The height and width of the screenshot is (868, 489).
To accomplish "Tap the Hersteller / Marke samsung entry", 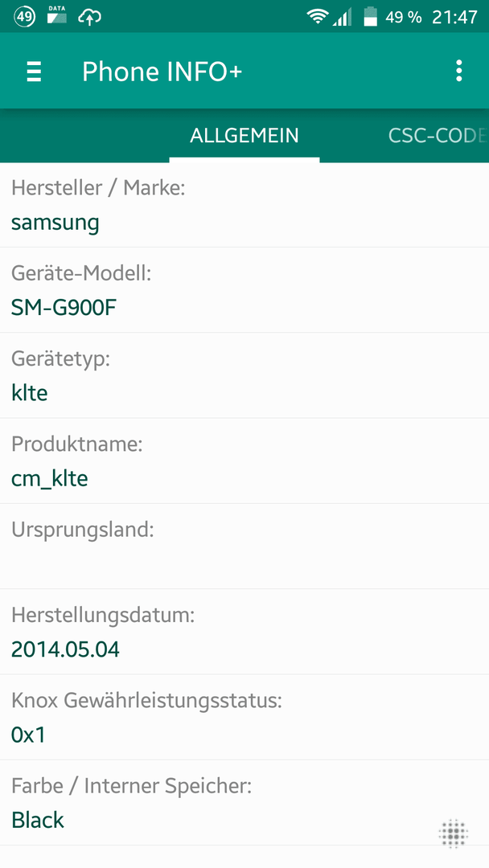I will (244, 205).
